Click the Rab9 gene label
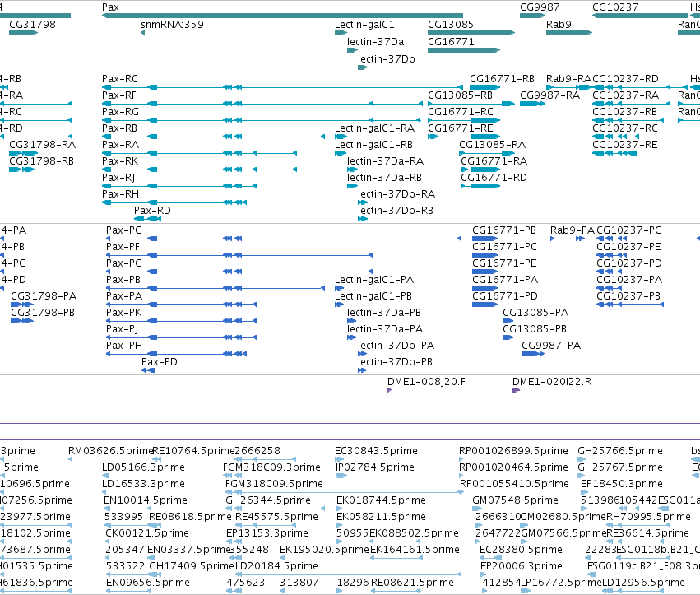 click(559, 25)
